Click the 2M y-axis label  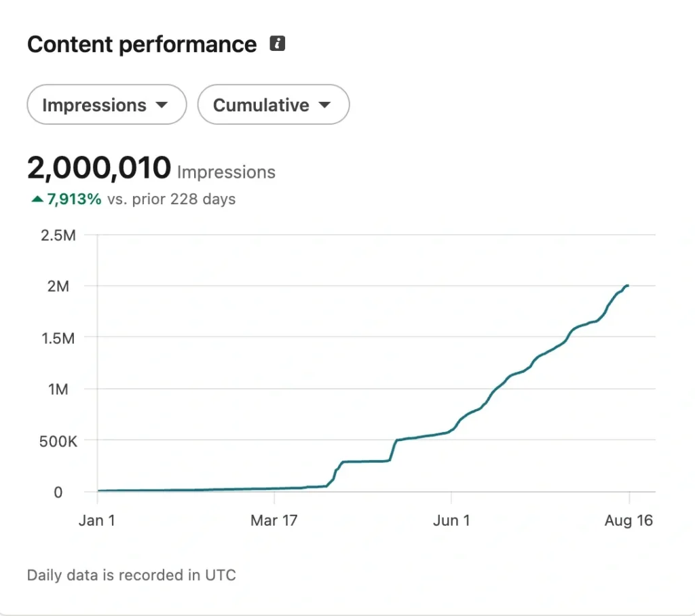[x=58, y=286]
